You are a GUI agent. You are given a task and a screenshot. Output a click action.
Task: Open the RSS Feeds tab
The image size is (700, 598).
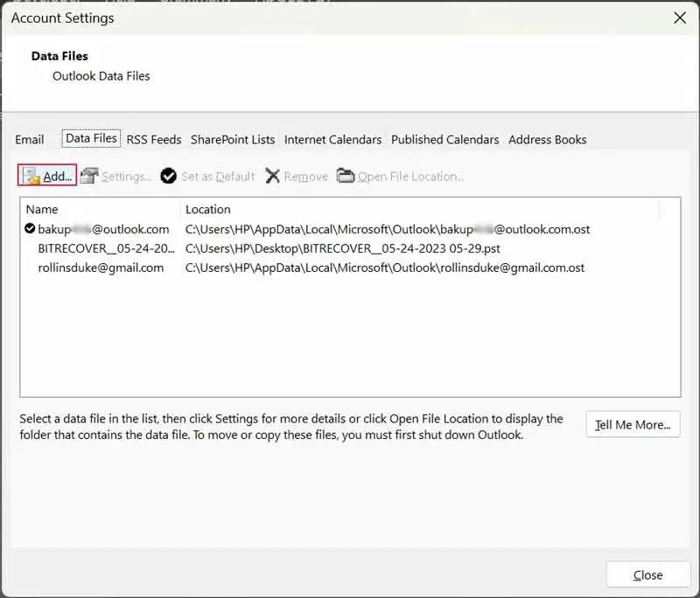point(154,140)
